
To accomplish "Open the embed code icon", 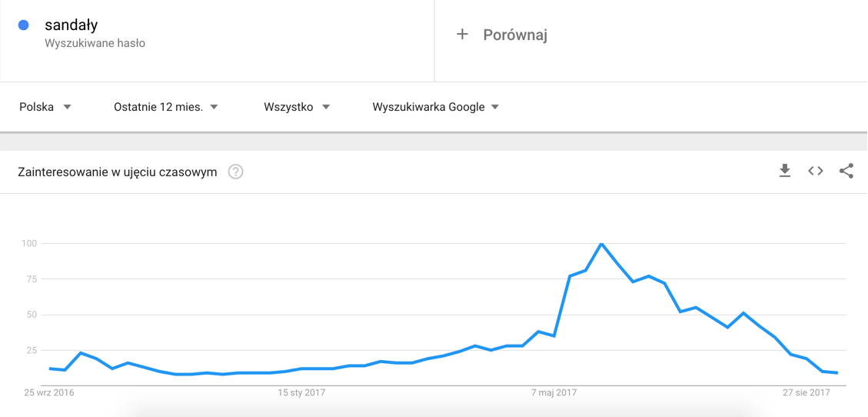I will [x=815, y=171].
